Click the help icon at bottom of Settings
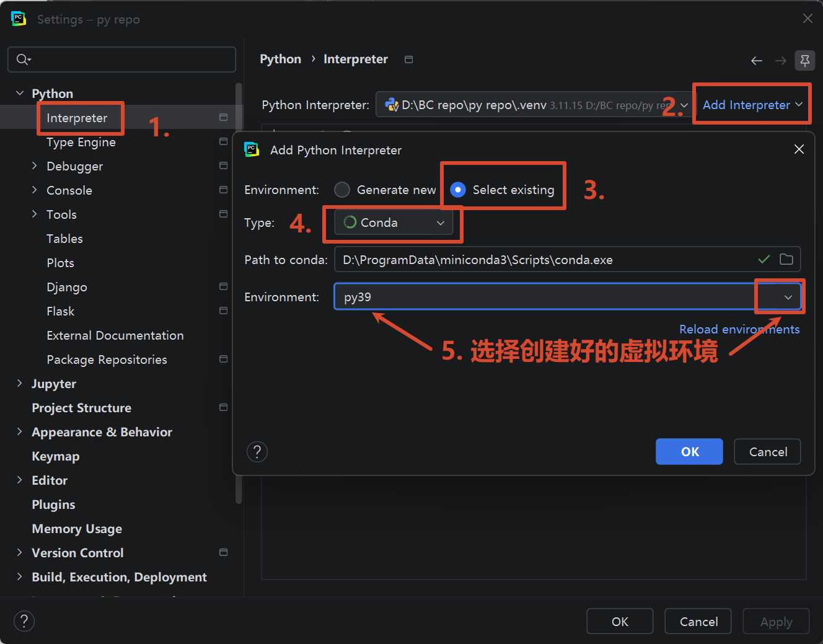823x644 pixels. point(24,621)
